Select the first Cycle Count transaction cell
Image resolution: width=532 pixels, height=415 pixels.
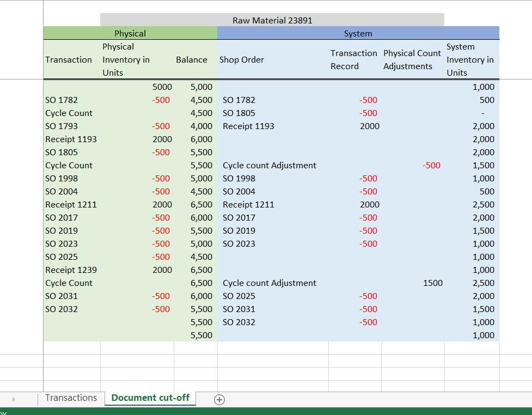69,113
